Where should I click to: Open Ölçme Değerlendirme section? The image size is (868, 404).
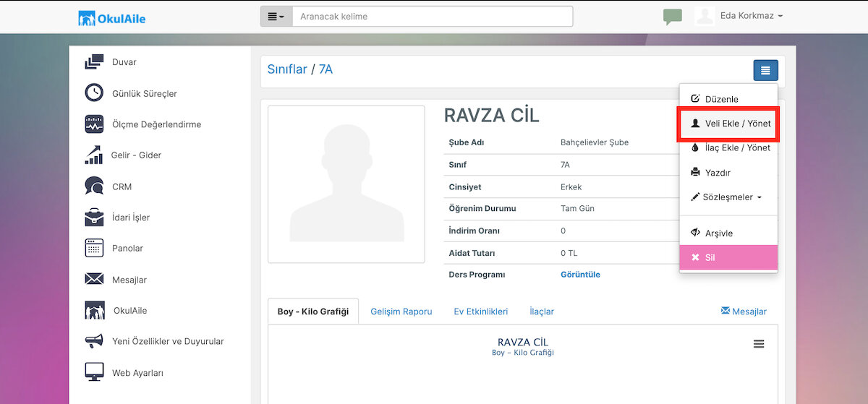tap(157, 124)
